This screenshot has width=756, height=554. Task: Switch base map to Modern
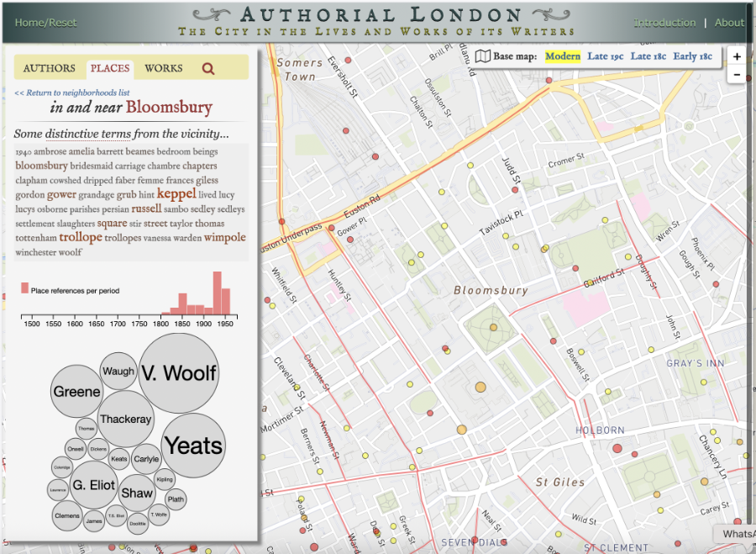click(x=562, y=56)
